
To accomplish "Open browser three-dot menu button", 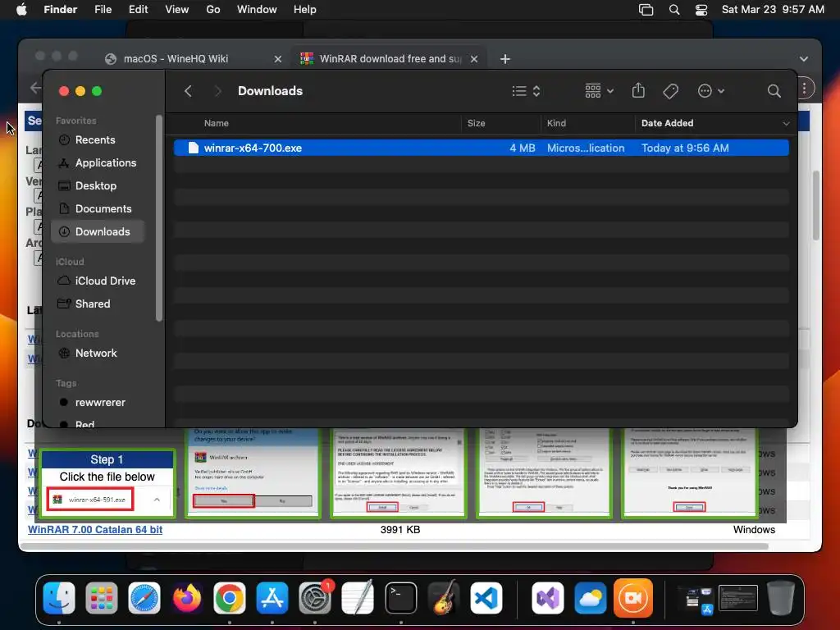I will point(804,89).
